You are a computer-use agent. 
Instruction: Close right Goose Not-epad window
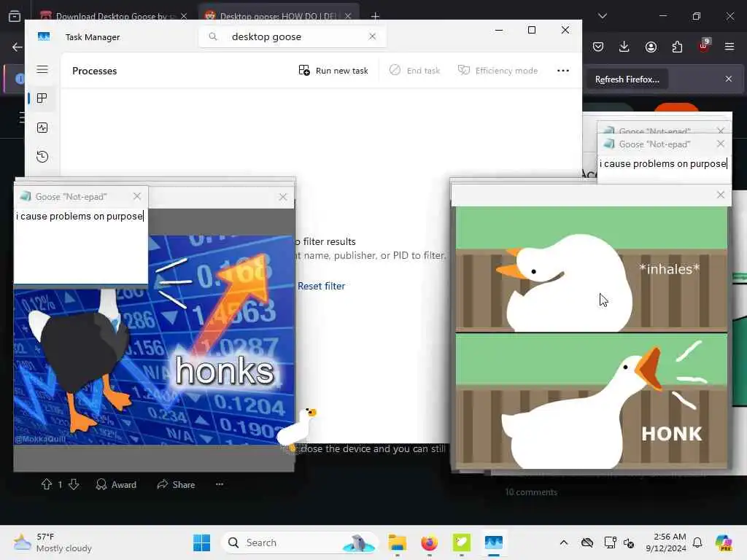coord(720,144)
